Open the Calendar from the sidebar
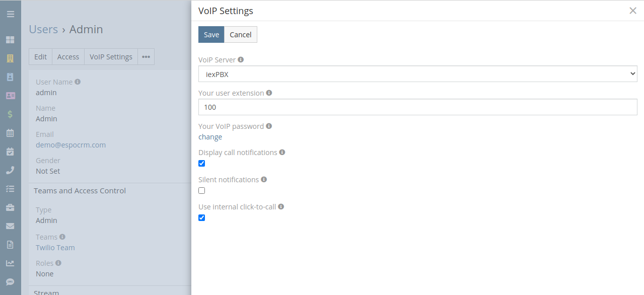The width and height of the screenshot is (644, 295). tap(10, 133)
